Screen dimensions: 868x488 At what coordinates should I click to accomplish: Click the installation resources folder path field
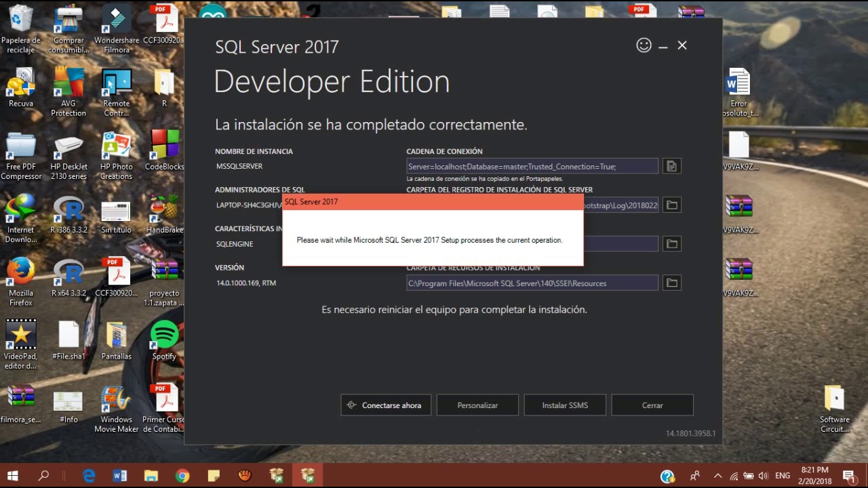[x=532, y=283]
